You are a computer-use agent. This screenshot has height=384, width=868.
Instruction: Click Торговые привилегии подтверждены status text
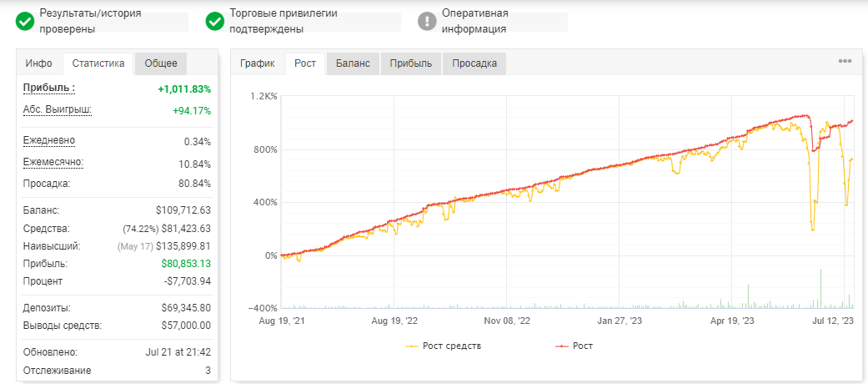(x=283, y=21)
